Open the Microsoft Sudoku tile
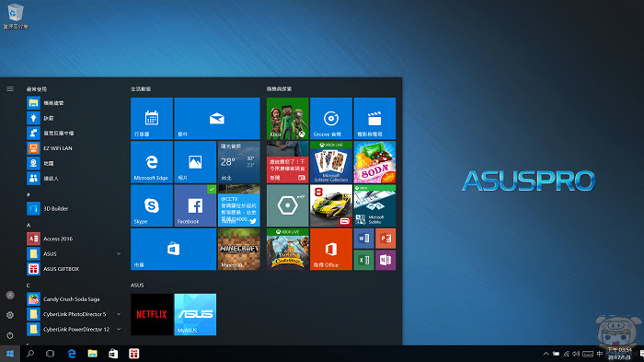The height and width of the screenshot is (362, 644). pos(374,205)
